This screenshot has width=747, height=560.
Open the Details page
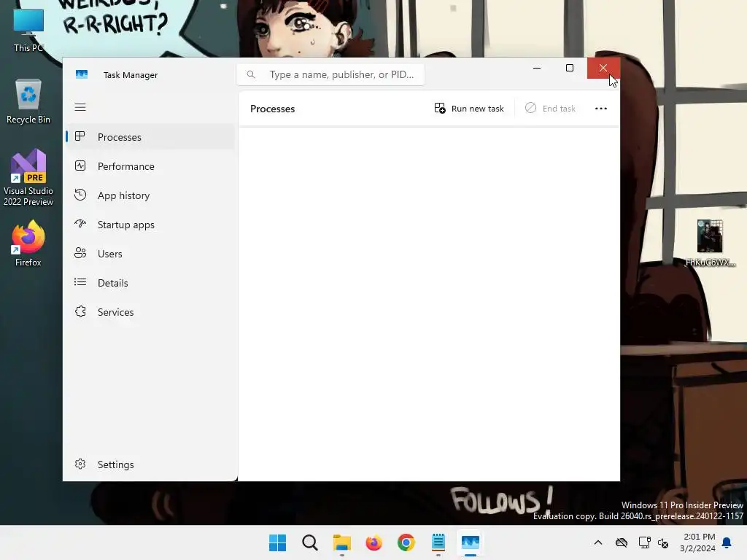[150, 283]
